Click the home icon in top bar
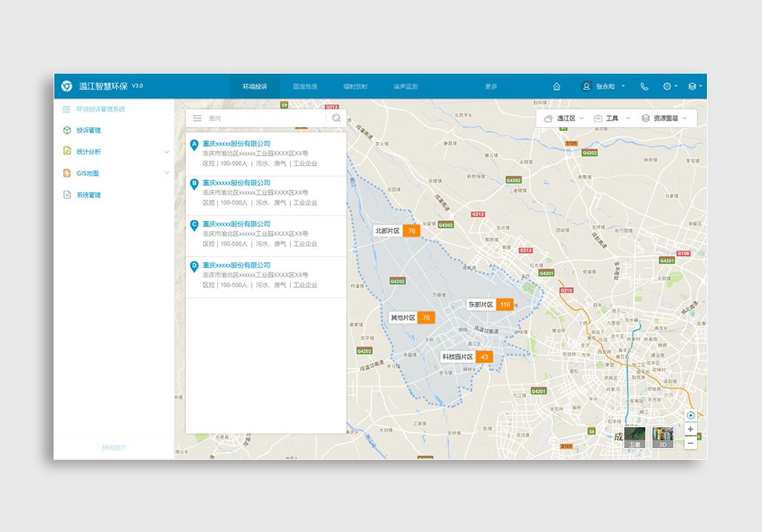This screenshot has height=532, width=762. tap(557, 86)
